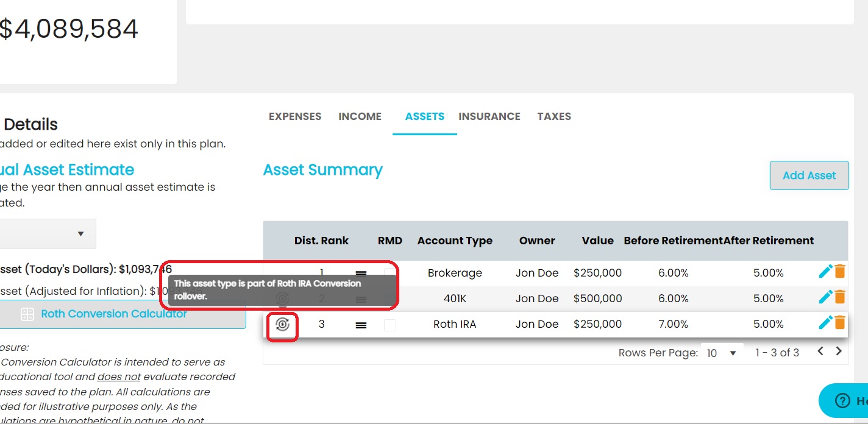Edit the Roth IRA asset
The height and width of the screenshot is (424, 868).
click(825, 323)
